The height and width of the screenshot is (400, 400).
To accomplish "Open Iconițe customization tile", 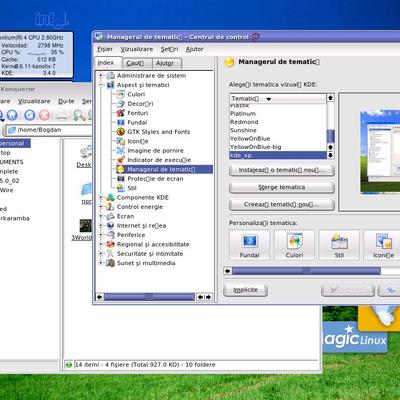I will (x=383, y=245).
